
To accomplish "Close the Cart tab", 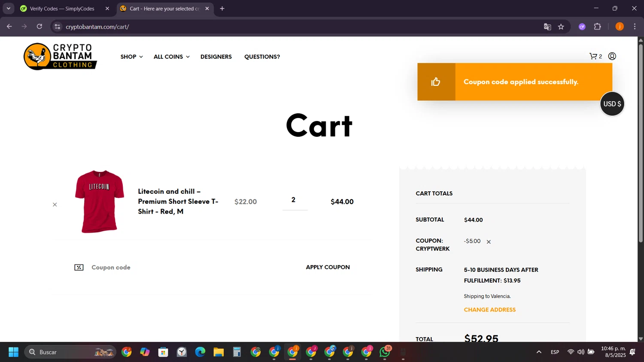I will tap(207, 9).
